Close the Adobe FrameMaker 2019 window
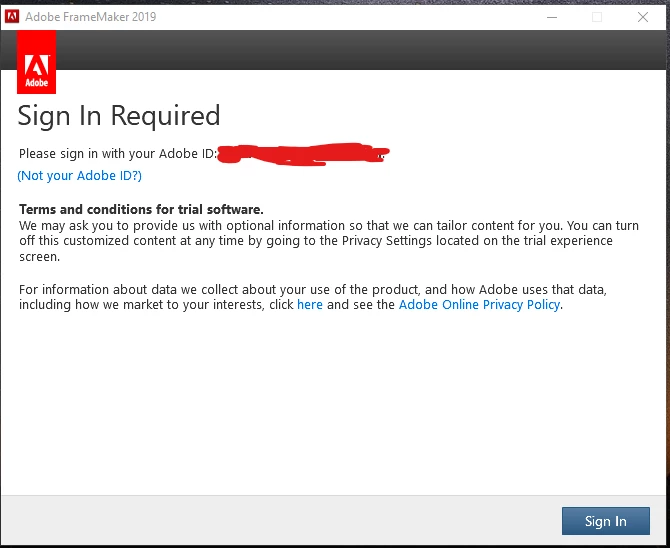Viewport: 670px width, 548px height. coord(643,17)
